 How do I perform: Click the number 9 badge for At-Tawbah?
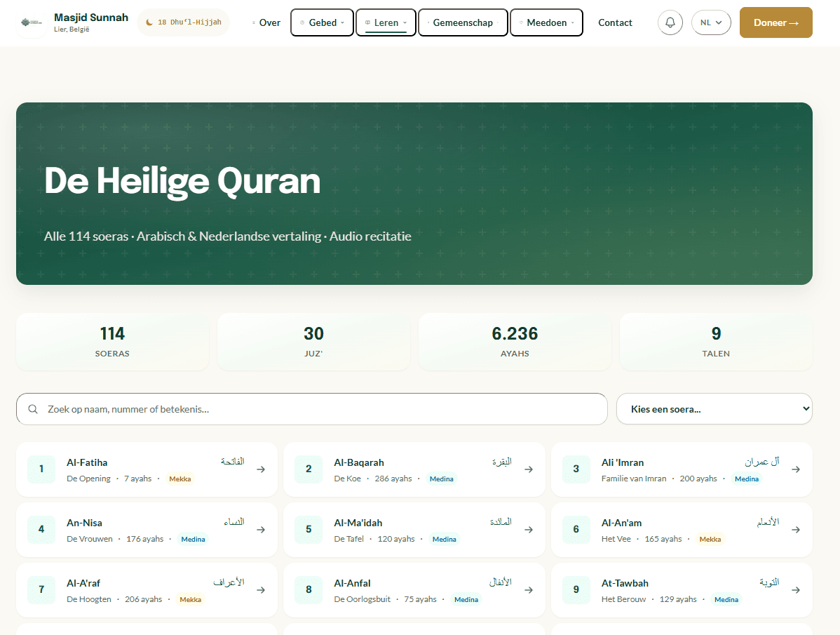(576, 589)
